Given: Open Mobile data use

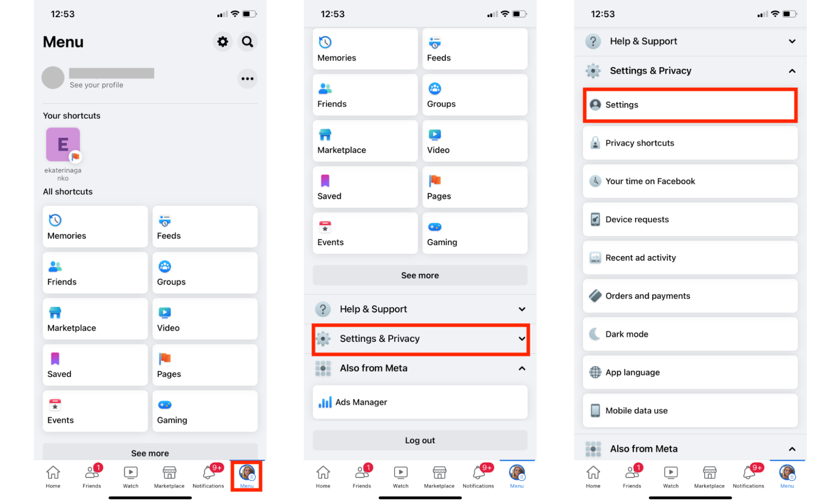Looking at the screenshot, I should click(690, 411).
